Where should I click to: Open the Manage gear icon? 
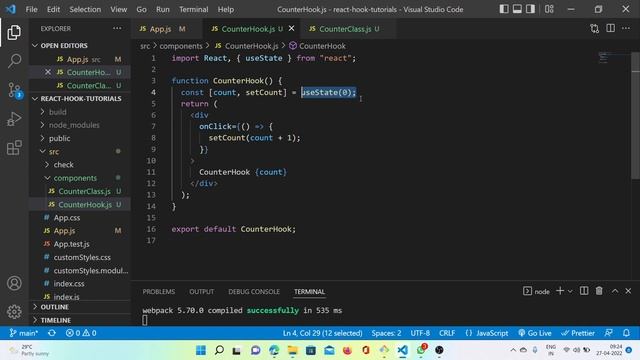[14, 311]
